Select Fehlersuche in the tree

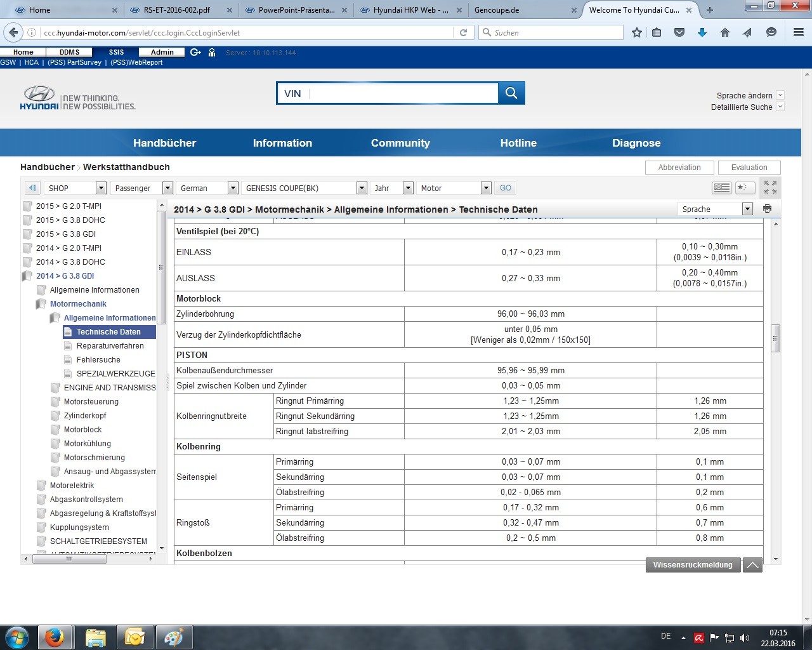pyautogui.click(x=98, y=360)
